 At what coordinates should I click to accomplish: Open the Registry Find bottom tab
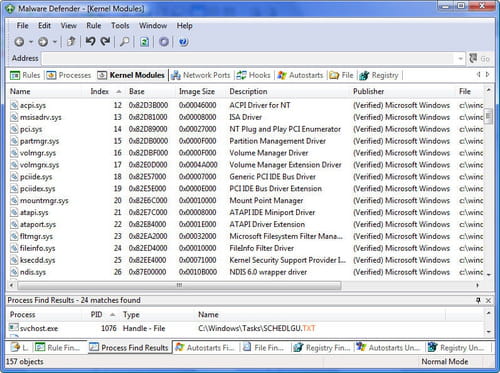click(322, 348)
